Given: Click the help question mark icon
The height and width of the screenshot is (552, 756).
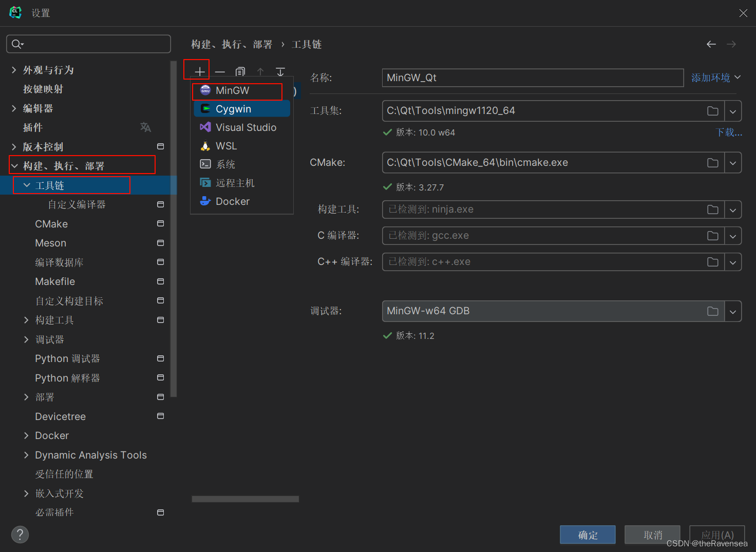Looking at the screenshot, I should (20, 535).
